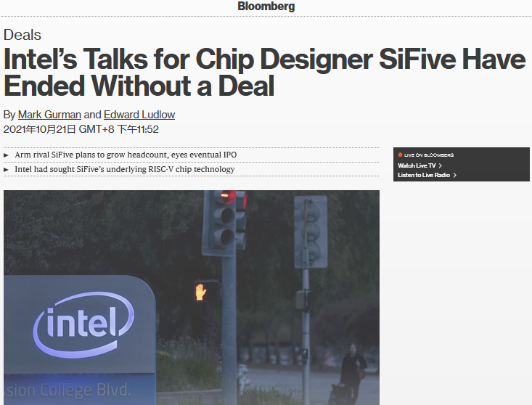This screenshot has height=405, width=532.
Task: Open Mark Gurman's author page
Action: pyautogui.click(x=49, y=115)
